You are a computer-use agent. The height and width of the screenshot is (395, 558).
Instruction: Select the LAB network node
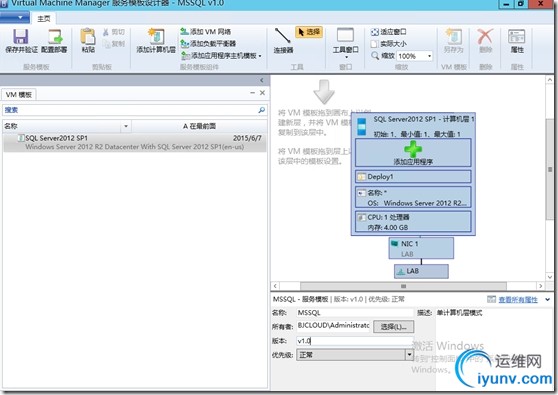click(x=421, y=271)
